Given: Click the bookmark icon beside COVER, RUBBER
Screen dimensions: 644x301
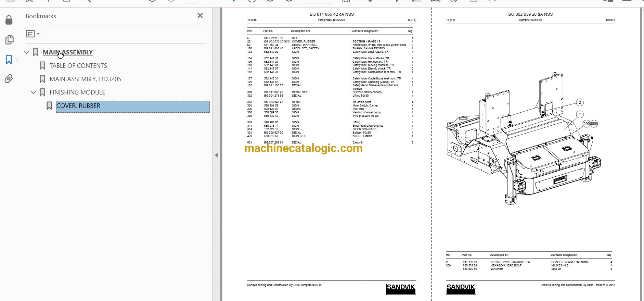Looking at the screenshot, I should (x=49, y=106).
